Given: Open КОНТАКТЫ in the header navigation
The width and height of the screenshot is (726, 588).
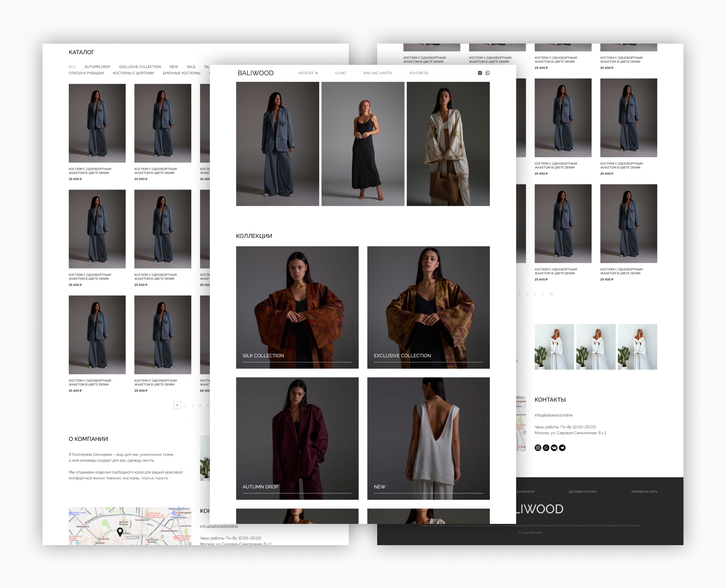Looking at the screenshot, I should pos(419,73).
